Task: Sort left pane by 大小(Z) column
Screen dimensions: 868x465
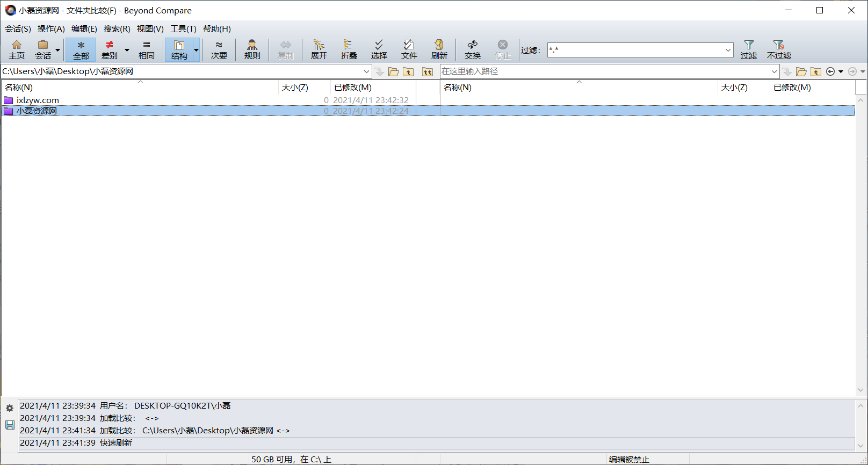Action: tap(304, 87)
